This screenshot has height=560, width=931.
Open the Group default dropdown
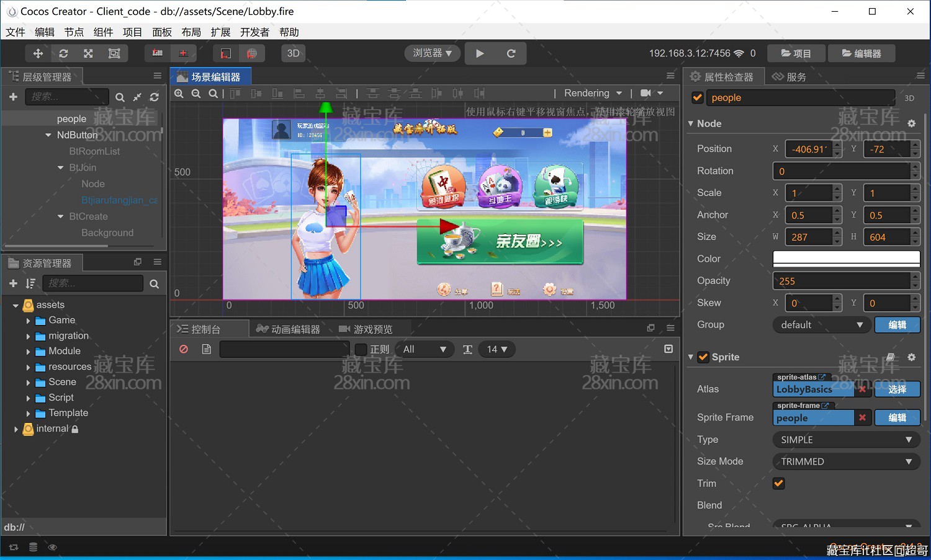pyautogui.click(x=821, y=325)
